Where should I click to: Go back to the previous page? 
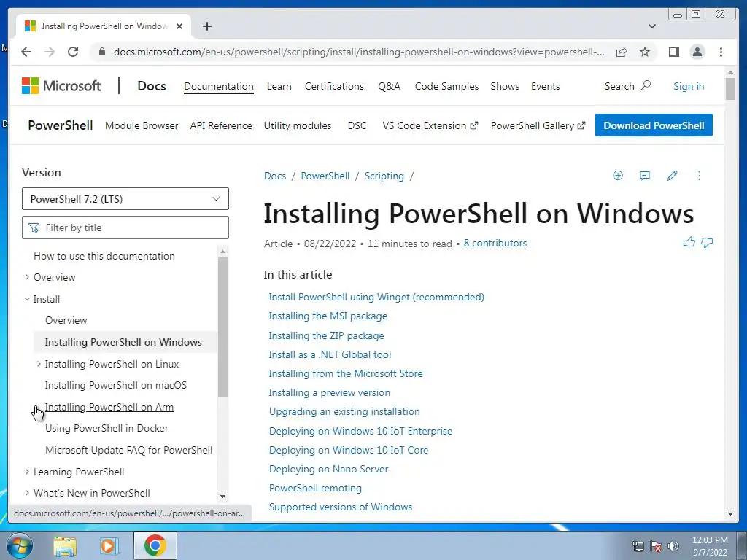26,52
